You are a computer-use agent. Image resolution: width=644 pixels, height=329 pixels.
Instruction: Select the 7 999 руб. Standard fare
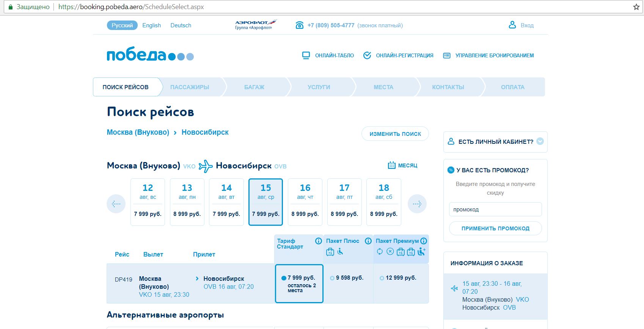point(284,278)
